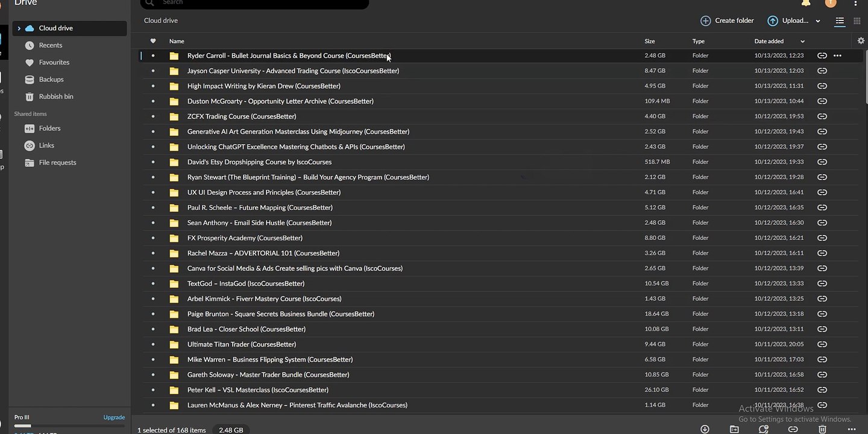Download the selected folder from bottom bar
Viewport: 868px width, 434px height.
705,429
